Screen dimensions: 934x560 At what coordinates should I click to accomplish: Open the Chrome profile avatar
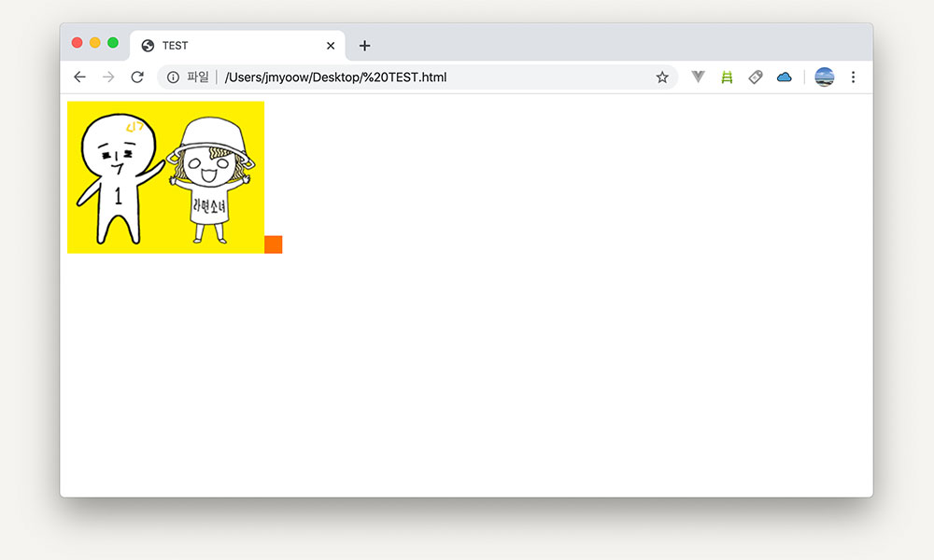click(x=825, y=77)
